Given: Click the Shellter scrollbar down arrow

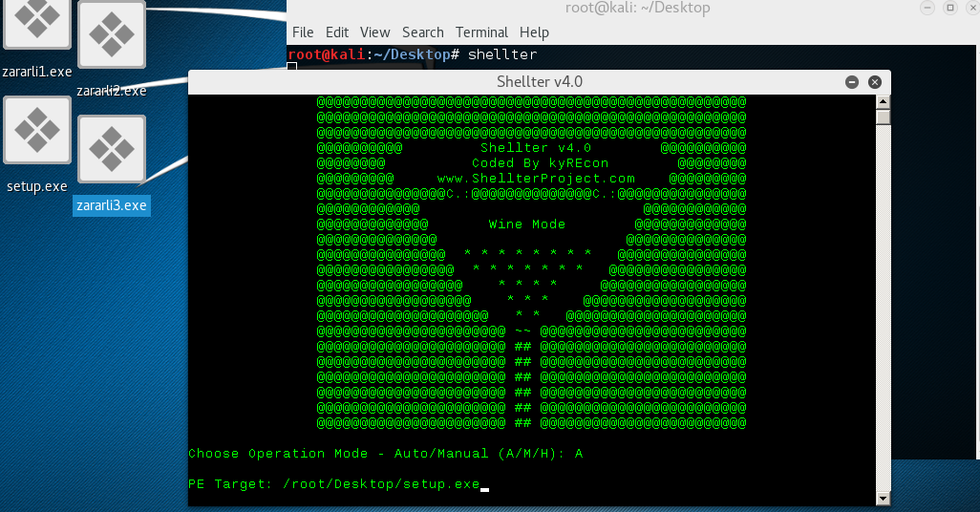Looking at the screenshot, I should tap(883, 499).
